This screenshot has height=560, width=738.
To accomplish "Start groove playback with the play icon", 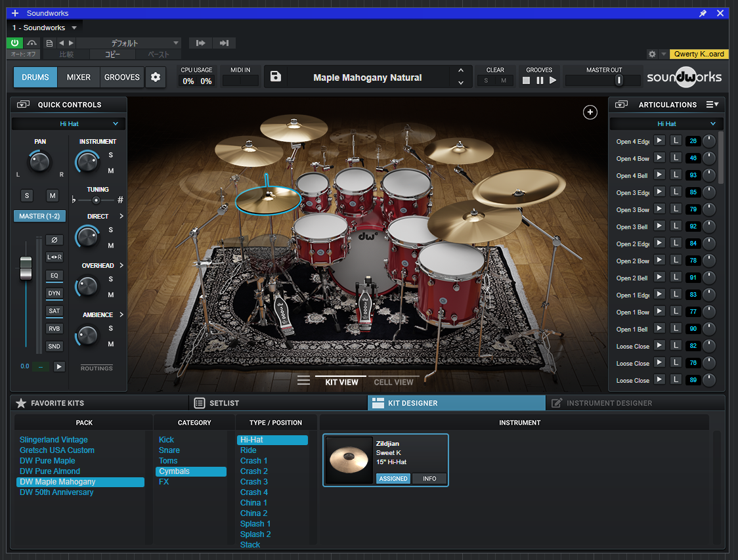I will tap(553, 81).
